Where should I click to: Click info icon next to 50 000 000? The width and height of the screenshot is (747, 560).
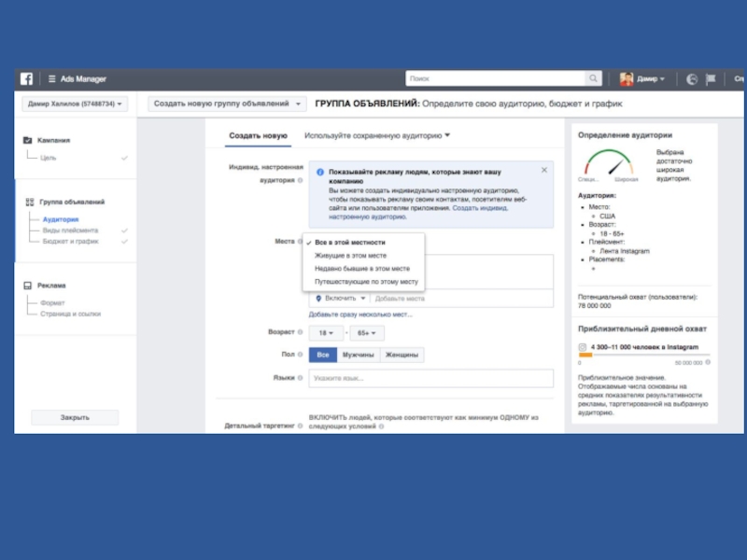(x=708, y=362)
